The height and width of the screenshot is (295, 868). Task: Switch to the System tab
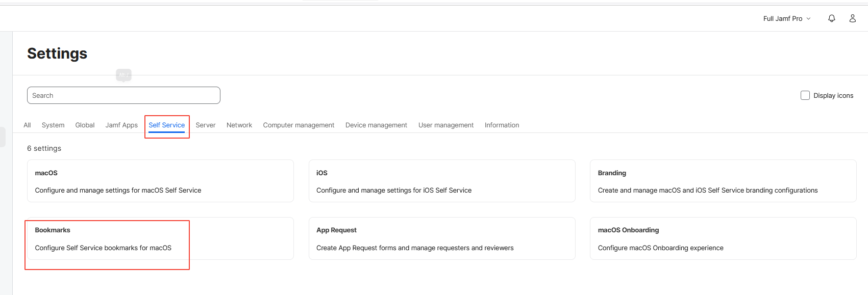53,125
